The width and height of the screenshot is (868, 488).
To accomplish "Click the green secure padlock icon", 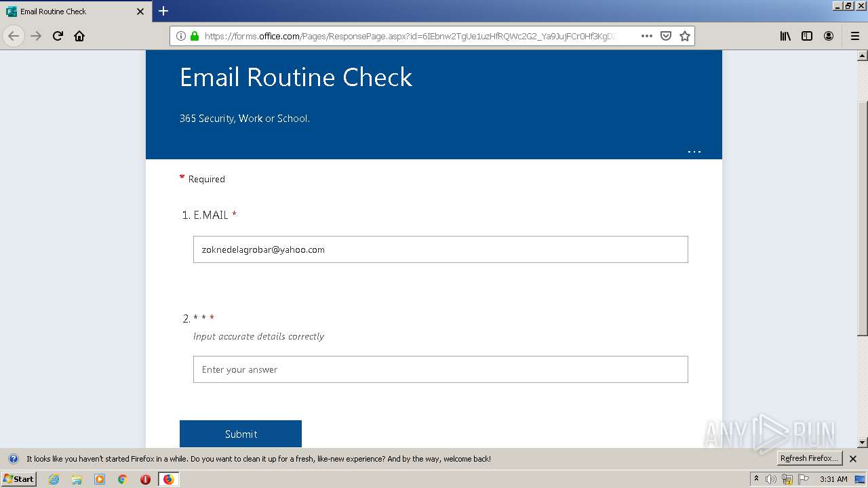I will (x=195, y=36).
